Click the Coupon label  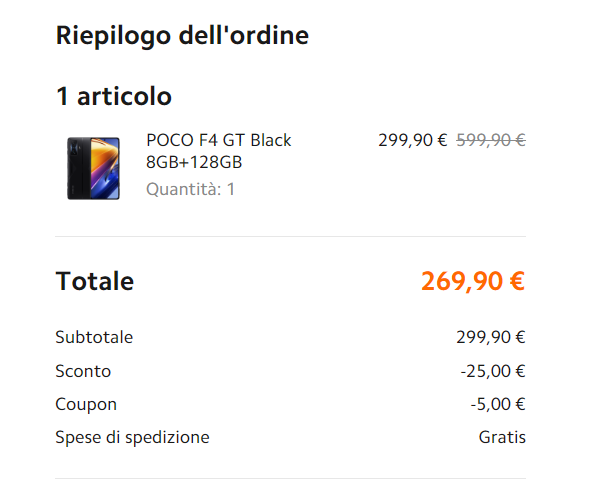click(x=86, y=404)
